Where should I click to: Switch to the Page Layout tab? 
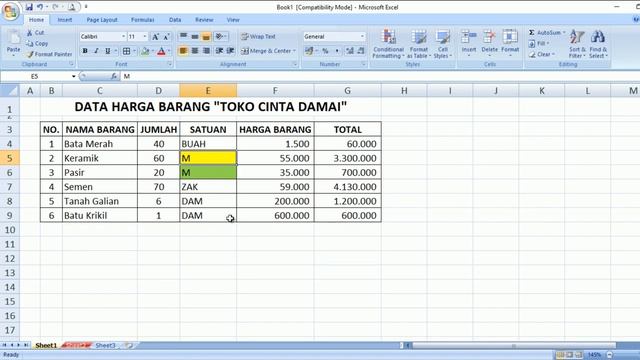coord(102,20)
